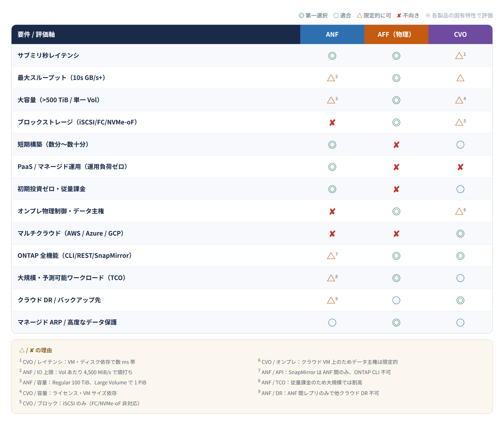Select the CVO triangle in 大容量 row

(459, 100)
